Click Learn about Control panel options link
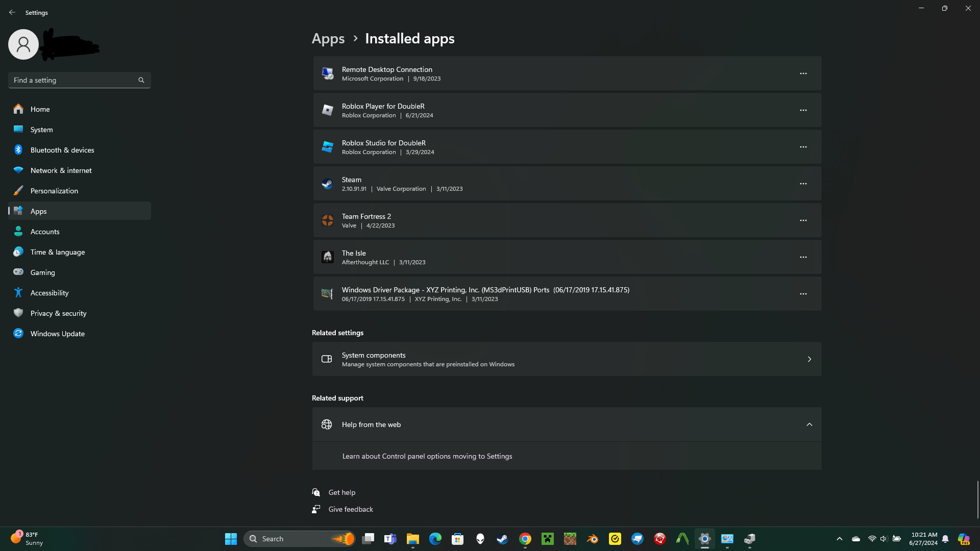The image size is (980, 551). pos(427,456)
